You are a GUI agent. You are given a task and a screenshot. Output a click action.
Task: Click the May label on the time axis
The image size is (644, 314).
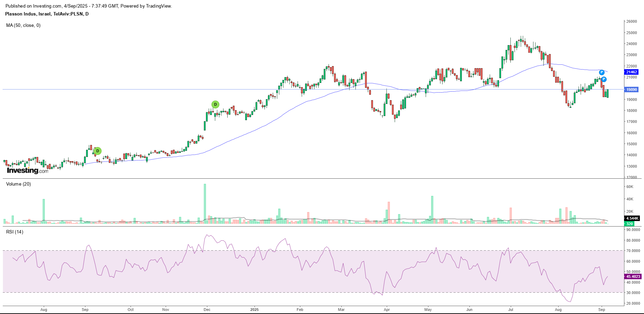(428, 310)
